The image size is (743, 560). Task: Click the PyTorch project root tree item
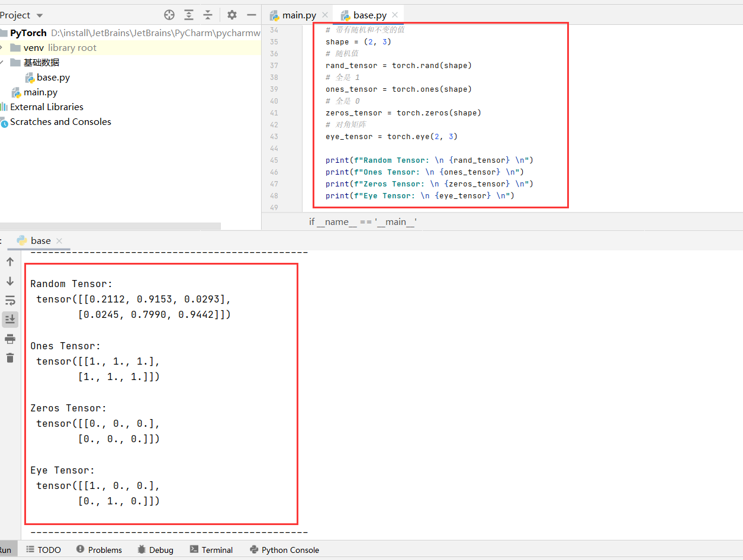tap(28, 33)
